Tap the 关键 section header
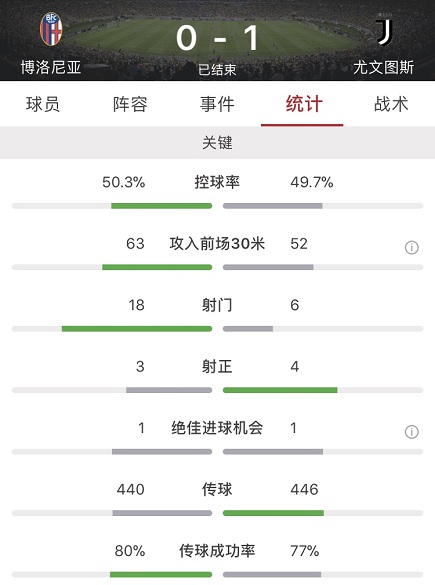This screenshot has height=585, width=435. 218,143
